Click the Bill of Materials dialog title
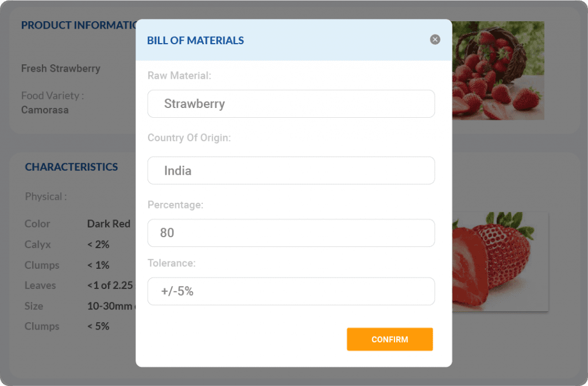The height and width of the screenshot is (386, 588). 195,40
